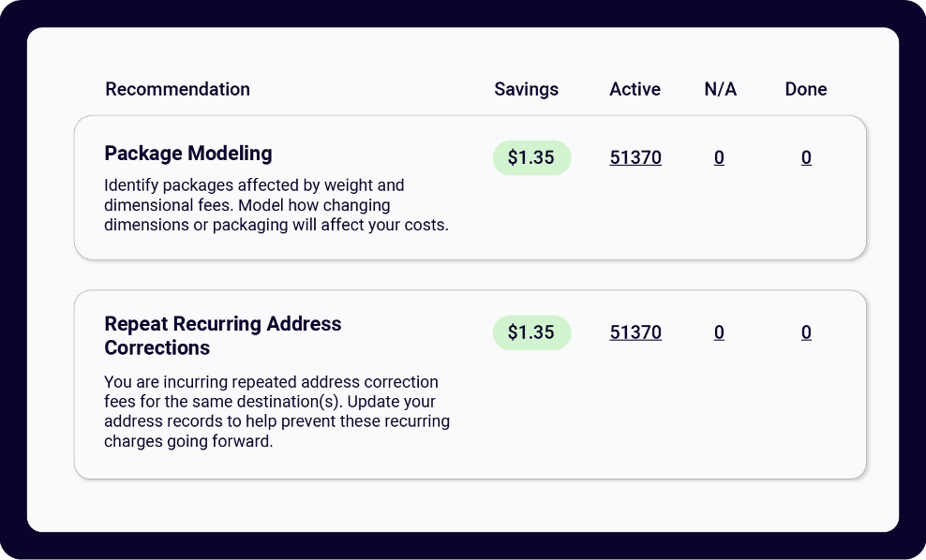
Task: Open the Package Modeling N/A count link
Action: [x=719, y=158]
